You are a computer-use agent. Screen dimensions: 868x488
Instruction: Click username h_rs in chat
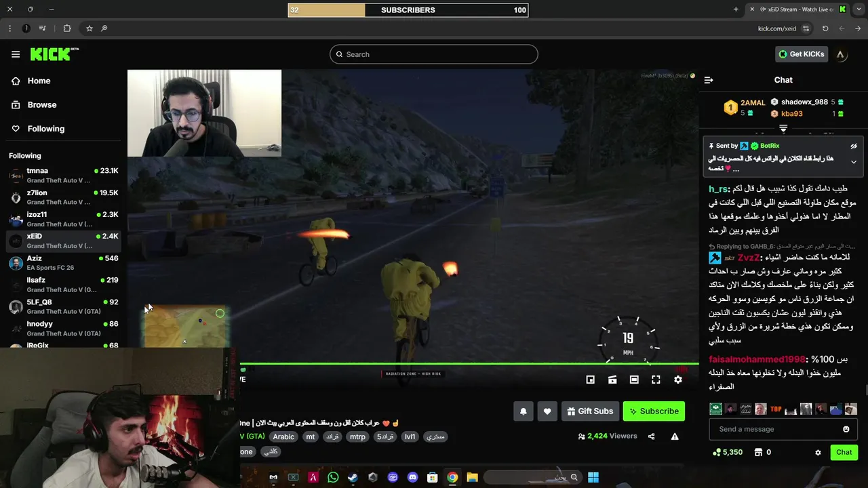point(718,189)
